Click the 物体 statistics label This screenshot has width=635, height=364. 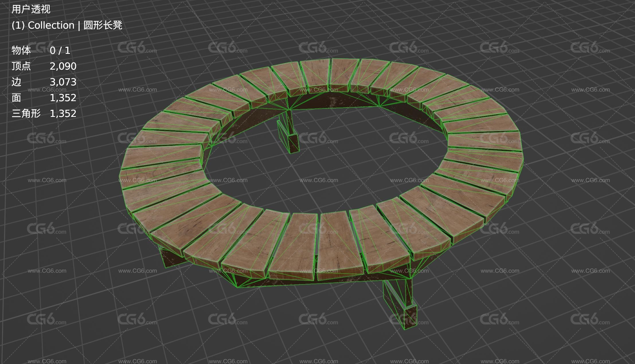coord(21,50)
